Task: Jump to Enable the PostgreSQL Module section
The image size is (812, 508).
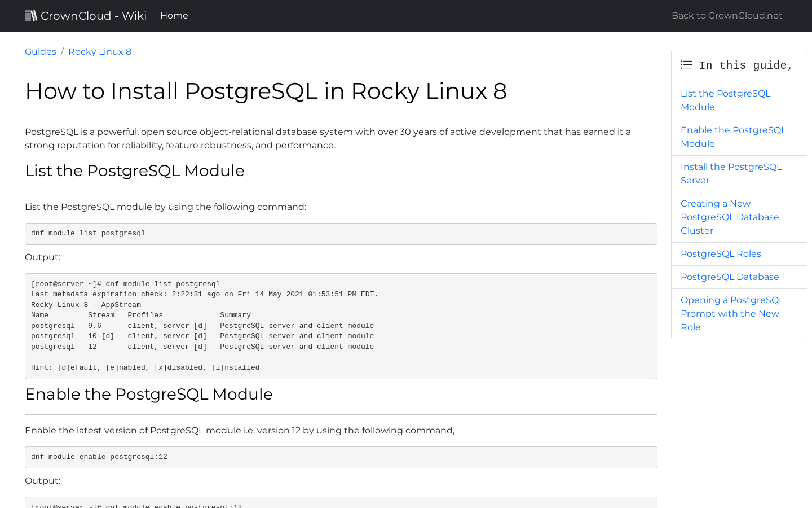Action: [739, 137]
